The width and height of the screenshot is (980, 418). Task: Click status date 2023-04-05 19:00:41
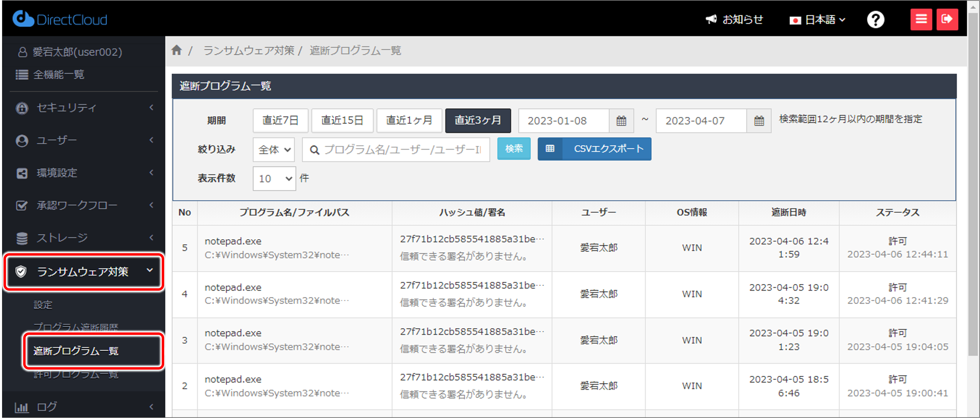pos(898,393)
